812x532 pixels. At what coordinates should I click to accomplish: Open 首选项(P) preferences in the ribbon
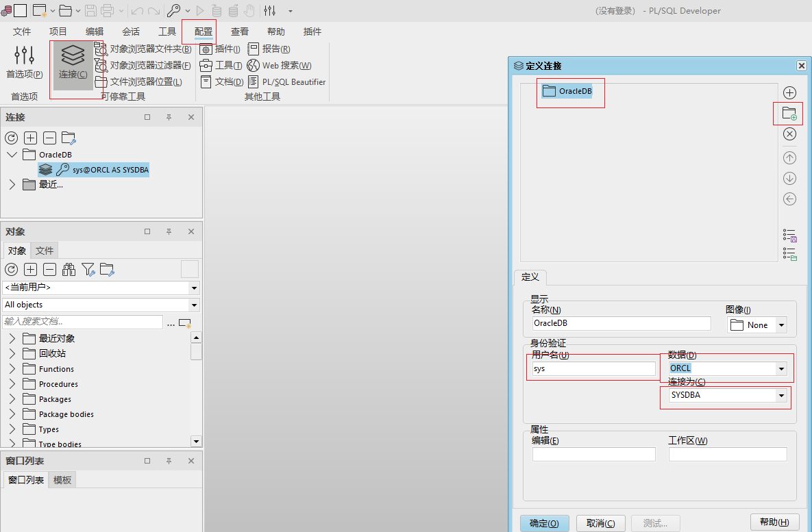(x=25, y=62)
